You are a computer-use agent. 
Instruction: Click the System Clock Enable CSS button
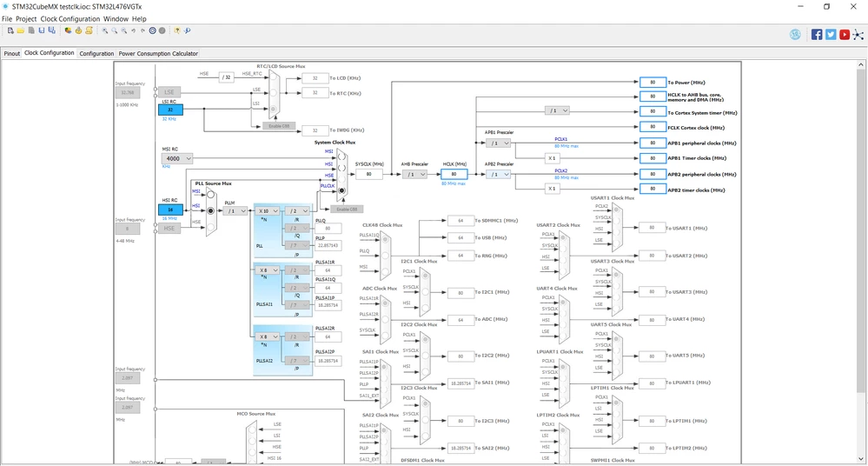347,209
